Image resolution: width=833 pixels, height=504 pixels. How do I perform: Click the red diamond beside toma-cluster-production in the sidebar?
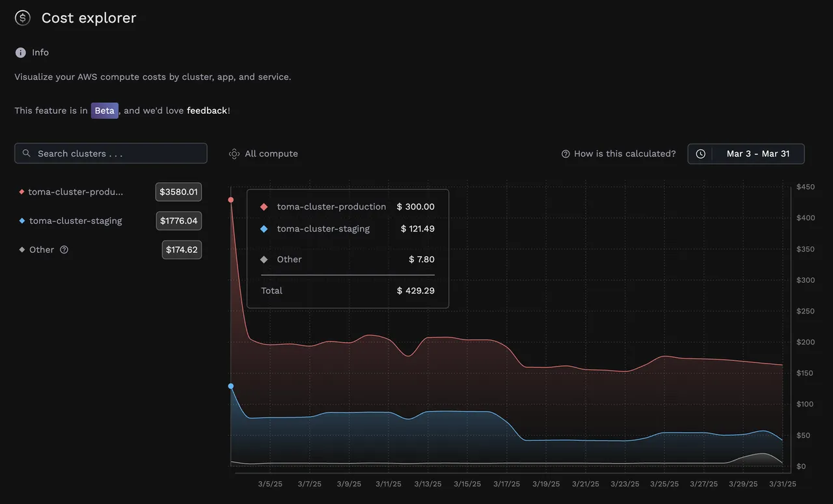click(21, 192)
